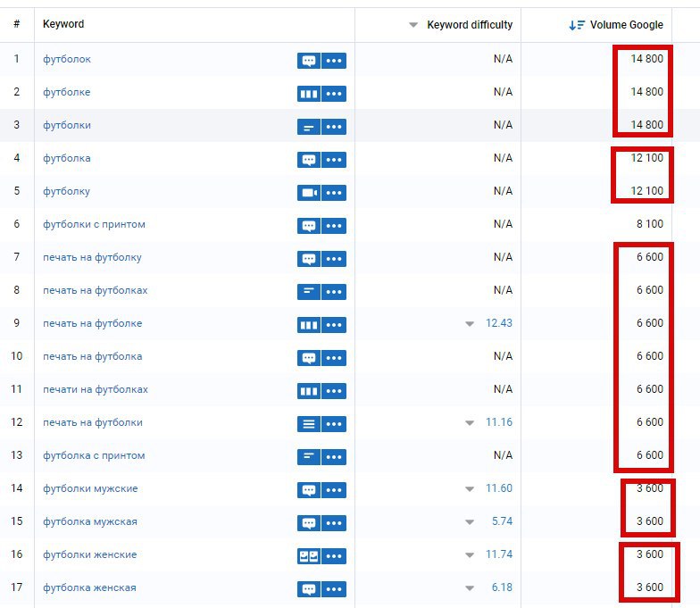This screenshot has height=608, width=700.
Task: Open keyword link печать на футболка
Action: 93,356
